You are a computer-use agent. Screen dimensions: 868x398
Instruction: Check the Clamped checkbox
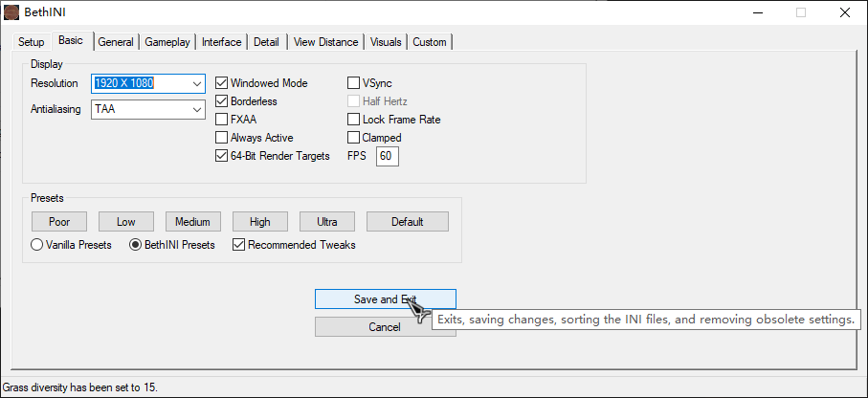click(x=353, y=137)
